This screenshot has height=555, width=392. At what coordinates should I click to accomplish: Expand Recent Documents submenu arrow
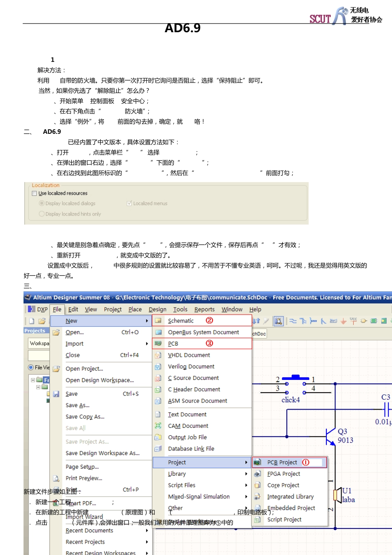(x=147, y=531)
